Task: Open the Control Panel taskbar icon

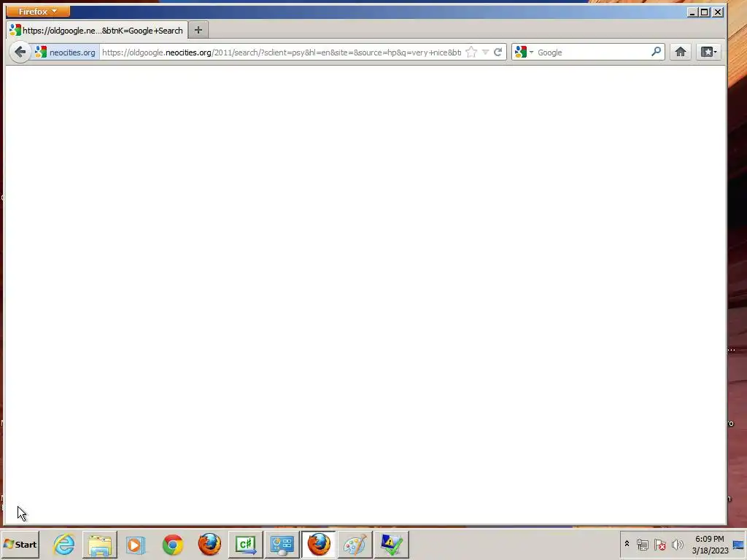Action: pyautogui.click(x=282, y=544)
